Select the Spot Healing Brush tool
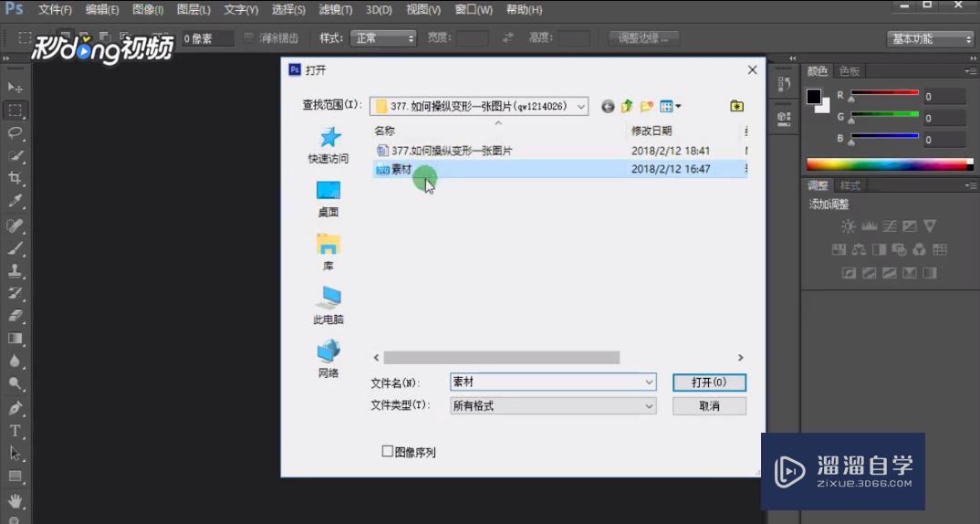The image size is (980, 524). [x=15, y=225]
